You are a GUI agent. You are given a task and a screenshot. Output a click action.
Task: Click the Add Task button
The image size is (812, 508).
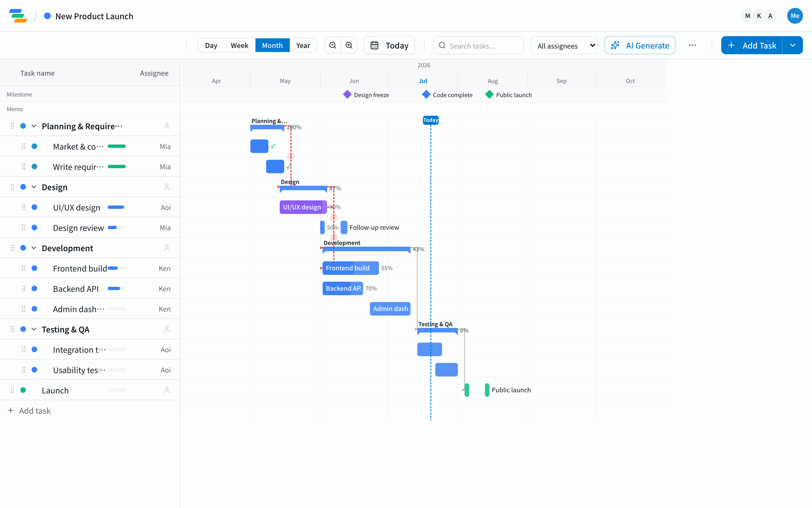[752, 45]
